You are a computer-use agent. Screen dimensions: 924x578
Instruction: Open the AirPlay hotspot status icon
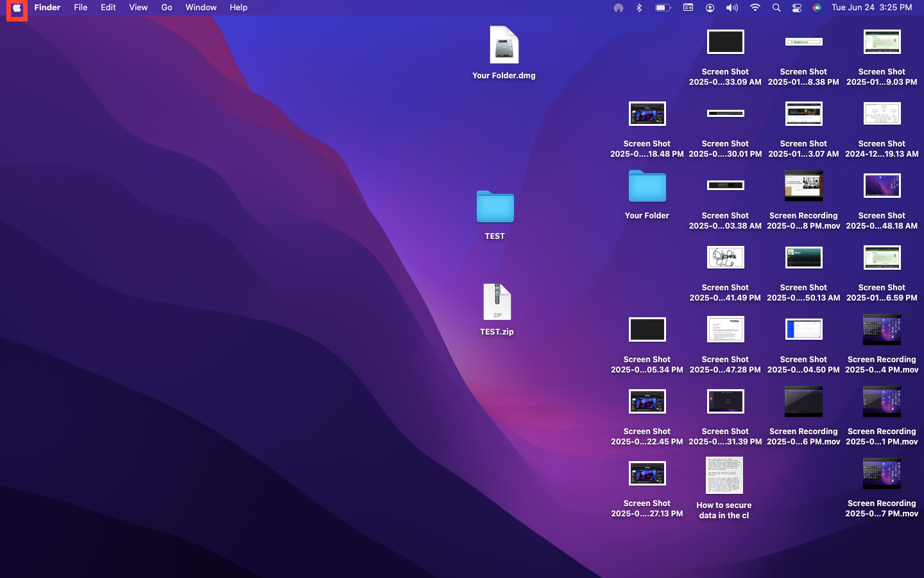(x=619, y=8)
